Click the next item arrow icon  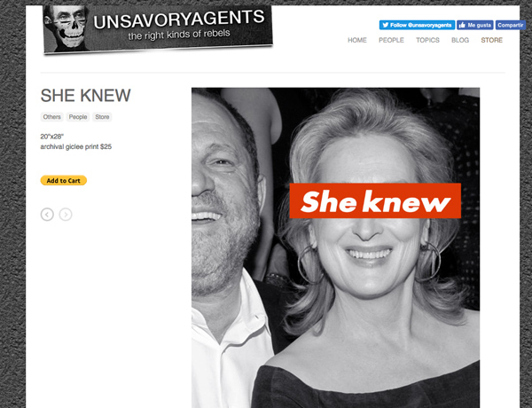point(66,215)
